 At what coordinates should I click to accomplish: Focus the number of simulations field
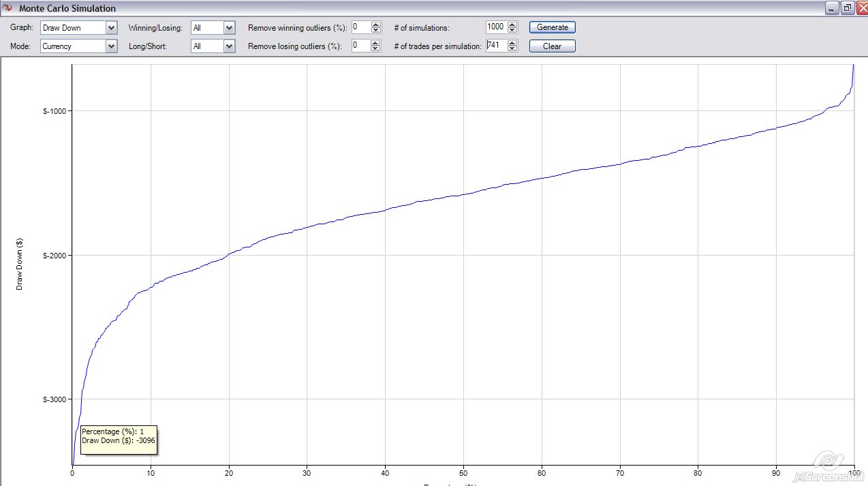pyautogui.click(x=495, y=27)
